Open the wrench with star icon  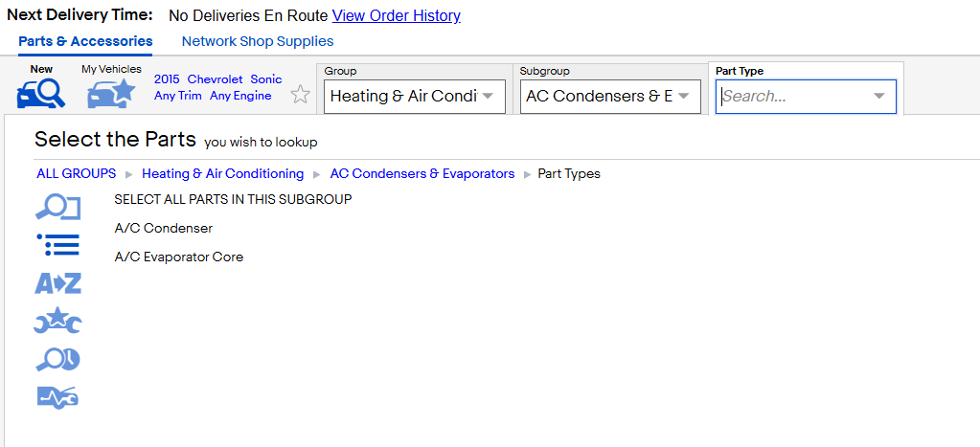pos(57,321)
